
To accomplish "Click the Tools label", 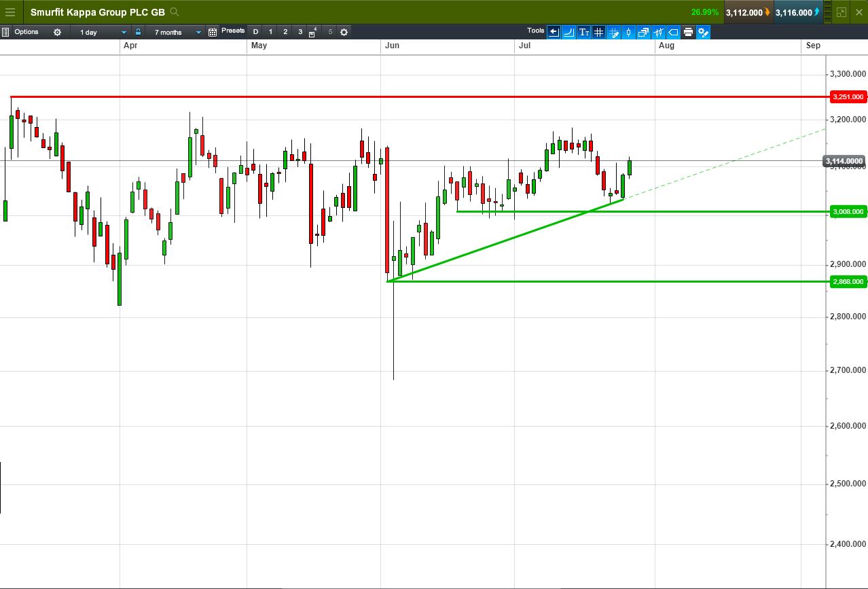I will click(536, 31).
